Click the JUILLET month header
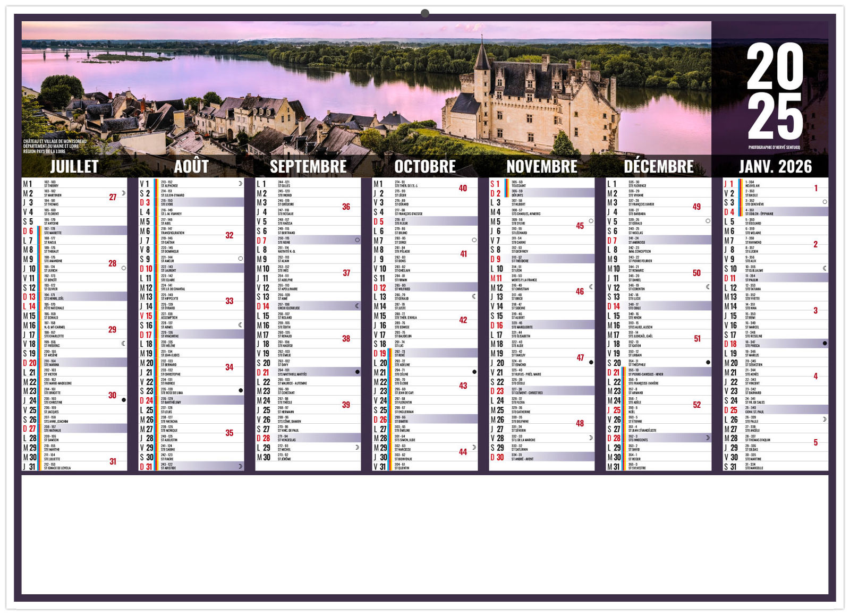Screen dimensions: 850x616 click(74, 167)
